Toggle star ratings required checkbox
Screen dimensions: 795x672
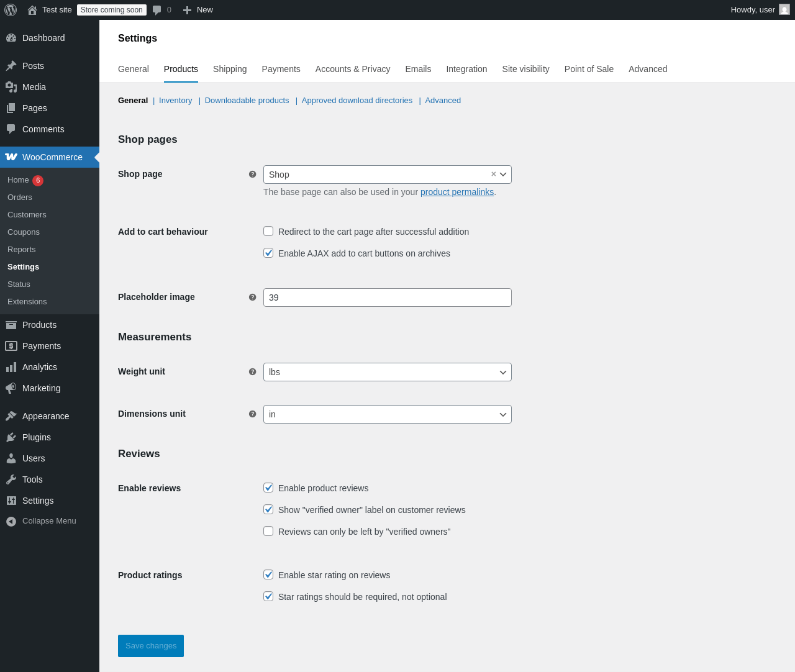(x=268, y=596)
